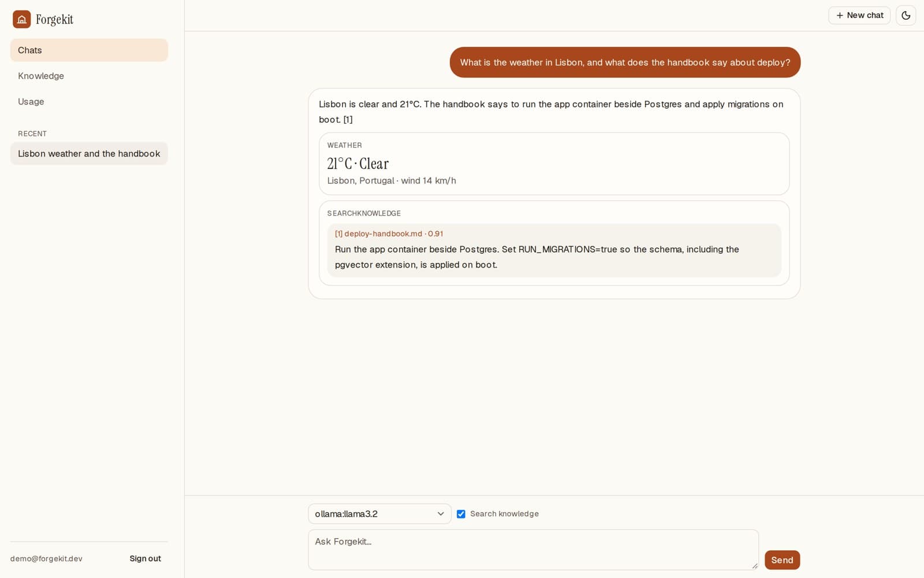
Task: Open the Usage section
Action: pos(89,102)
